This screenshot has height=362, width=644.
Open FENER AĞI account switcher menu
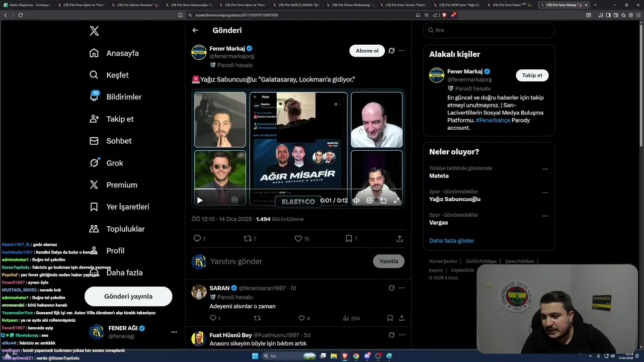[174, 332]
